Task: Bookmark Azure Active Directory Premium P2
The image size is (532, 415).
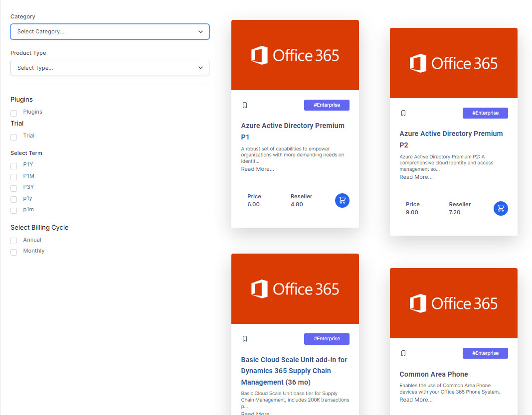Action: [x=403, y=113]
